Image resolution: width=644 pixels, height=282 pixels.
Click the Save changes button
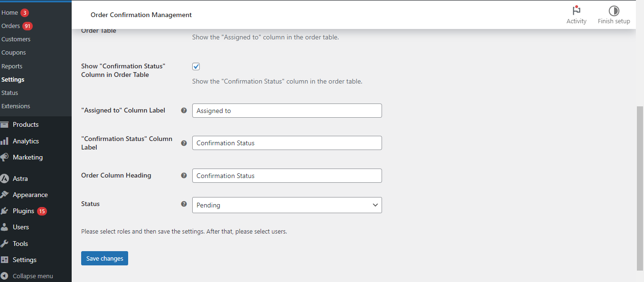pos(104,258)
